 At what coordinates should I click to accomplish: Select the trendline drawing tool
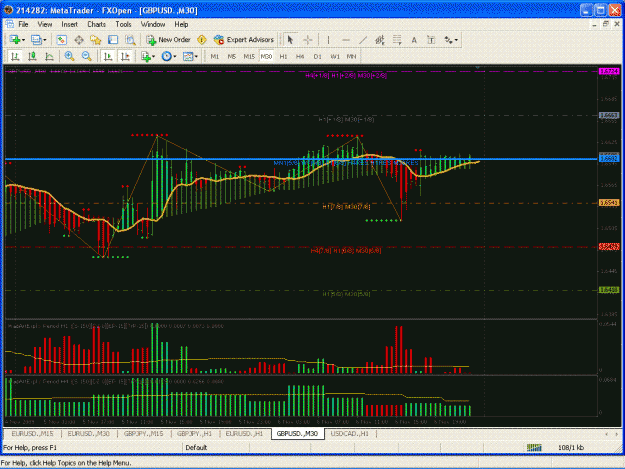(x=363, y=40)
